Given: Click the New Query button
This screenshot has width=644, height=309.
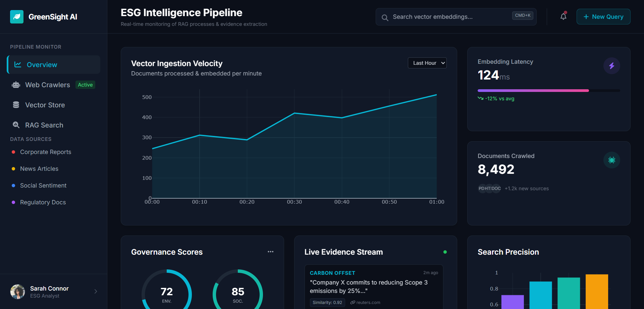Looking at the screenshot, I should (x=603, y=16).
